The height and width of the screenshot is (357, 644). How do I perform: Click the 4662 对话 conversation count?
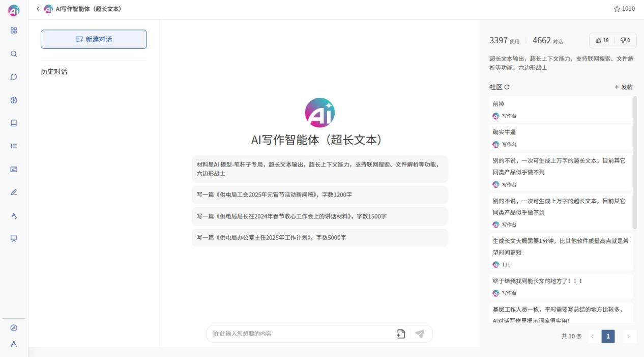547,40
